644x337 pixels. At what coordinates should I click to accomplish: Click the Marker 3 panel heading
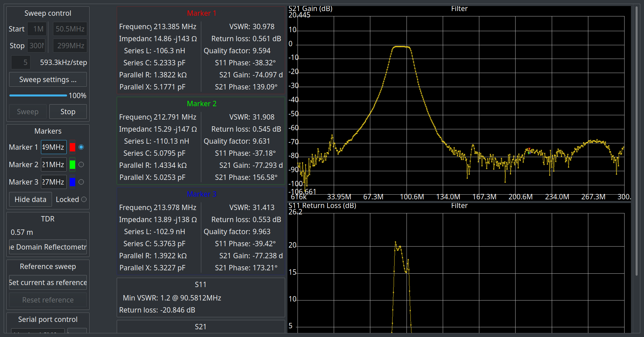202,194
